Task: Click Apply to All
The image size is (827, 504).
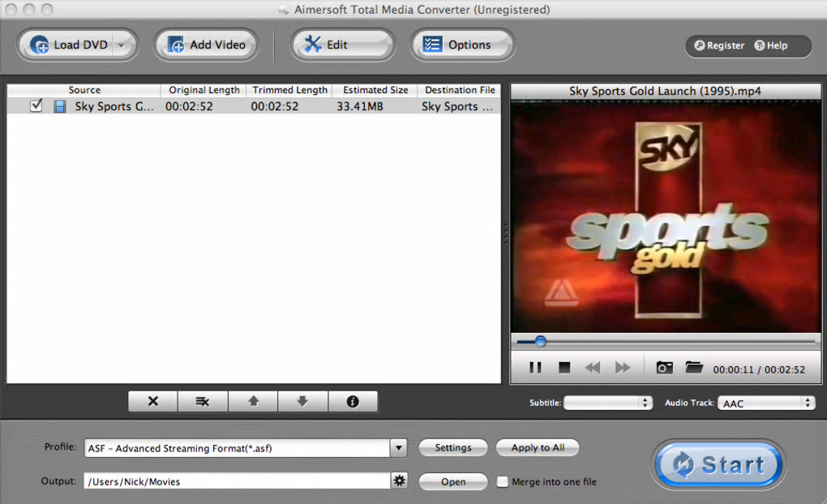Action: coord(538,447)
